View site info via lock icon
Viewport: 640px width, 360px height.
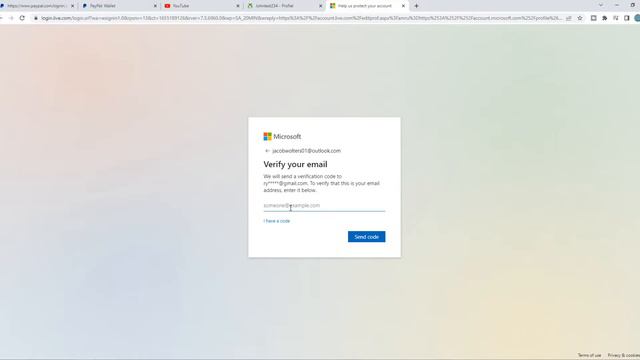[36, 18]
